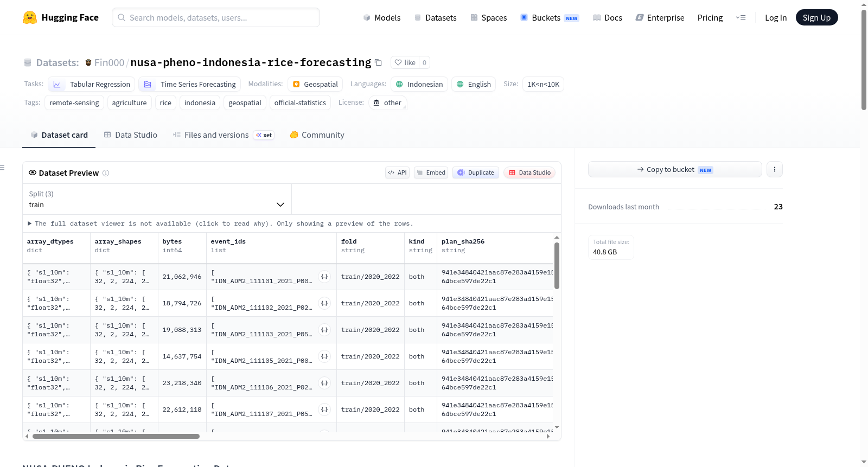Expand the full dataset viewer unavailable notice
The height and width of the screenshot is (467, 868).
220,223
